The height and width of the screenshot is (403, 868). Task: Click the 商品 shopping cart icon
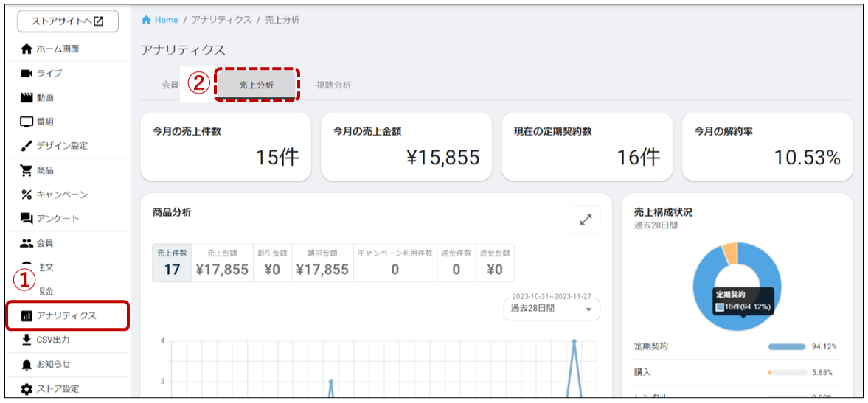click(27, 170)
